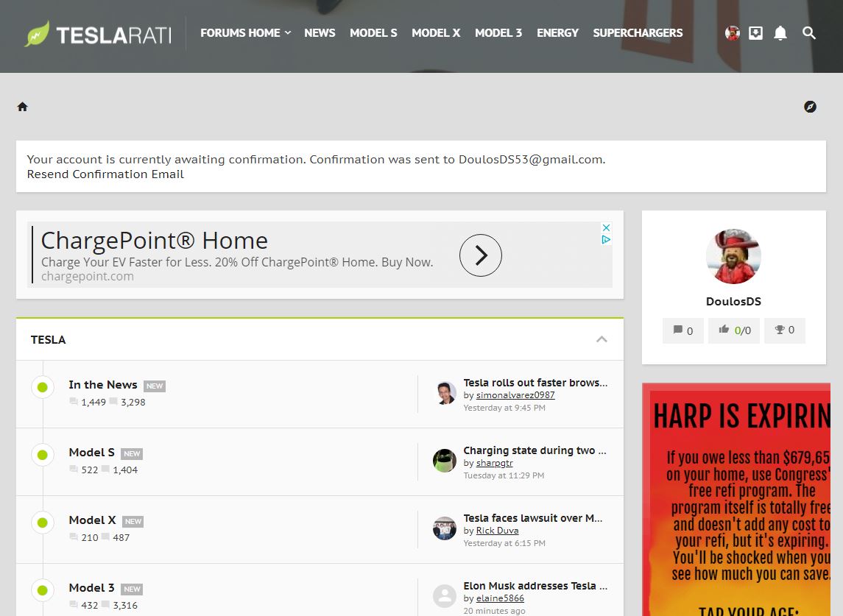Open the Model S menu item
Image resolution: width=843 pixels, height=616 pixels.
pyautogui.click(x=373, y=33)
